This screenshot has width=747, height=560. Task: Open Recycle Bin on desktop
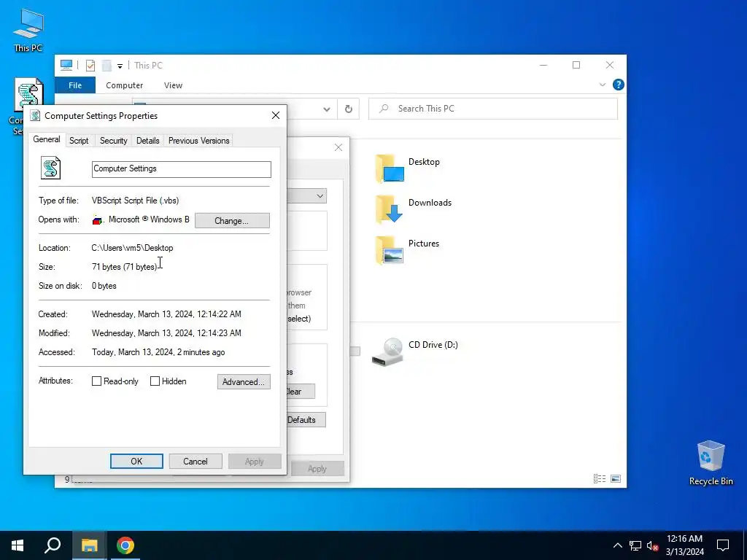point(711,462)
